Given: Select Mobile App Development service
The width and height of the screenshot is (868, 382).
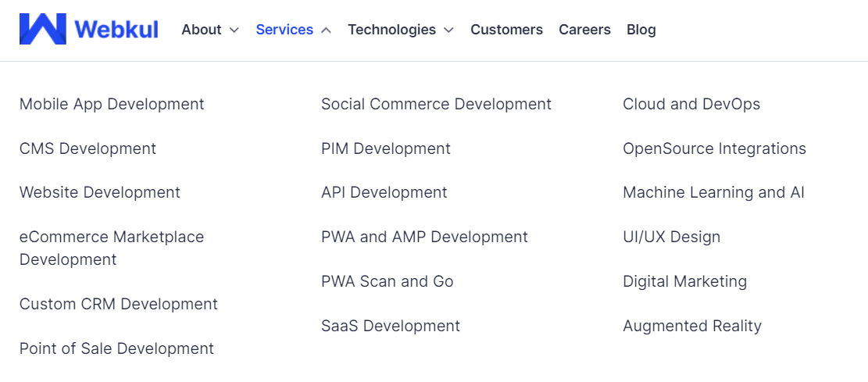Looking at the screenshot, I should [x=112, y=104].
